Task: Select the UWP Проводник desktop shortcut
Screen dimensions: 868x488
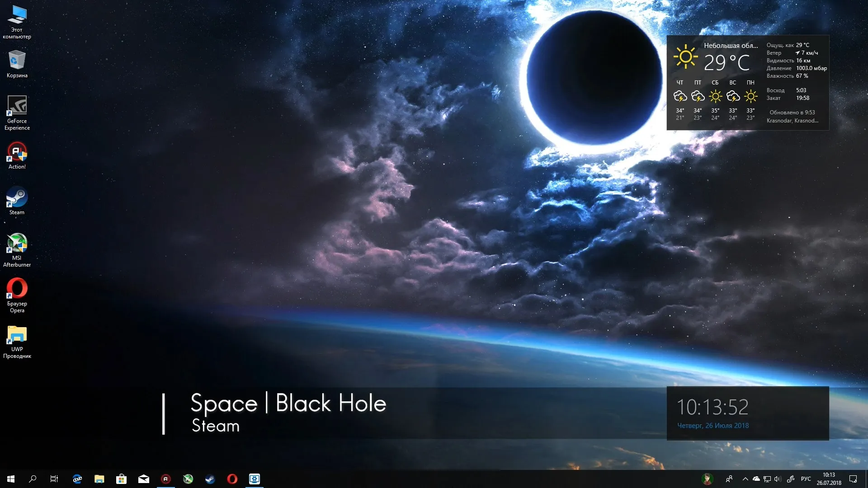Action: [x=17, y=342]
